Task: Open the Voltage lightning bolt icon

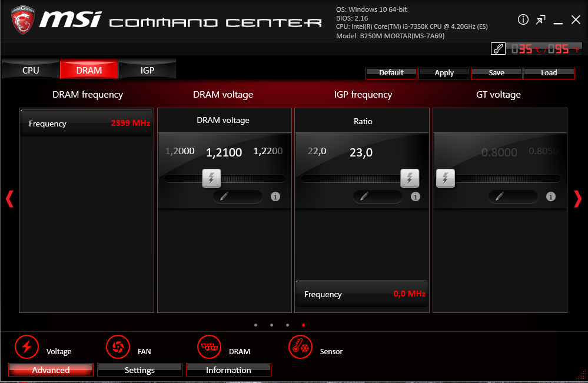Action: 26,347
